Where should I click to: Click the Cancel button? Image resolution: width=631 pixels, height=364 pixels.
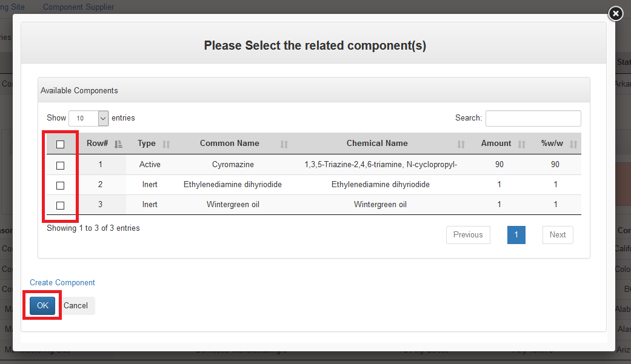[76, 306]
